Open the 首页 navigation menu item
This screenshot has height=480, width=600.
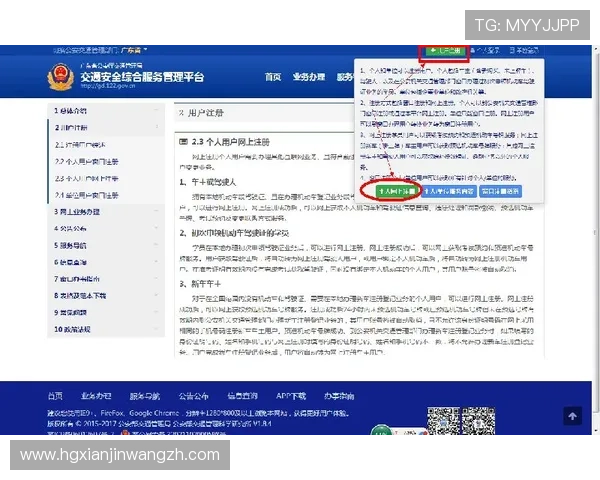click(x=273, y=77)
